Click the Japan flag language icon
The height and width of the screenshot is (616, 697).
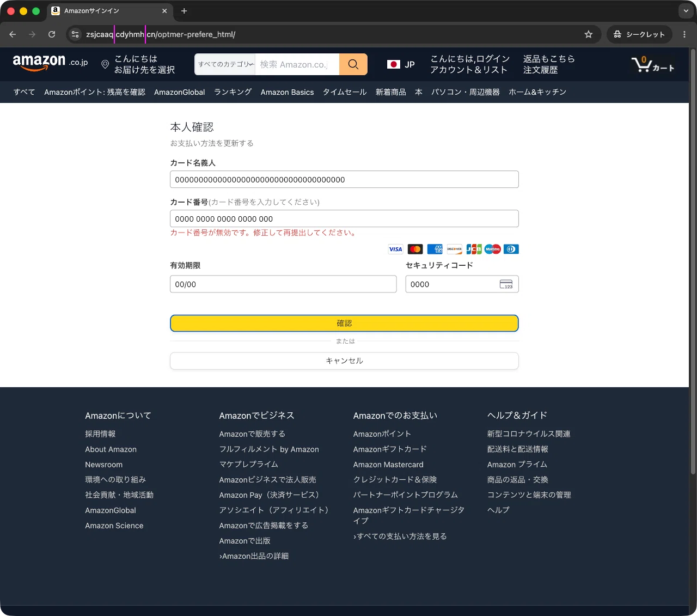394,64
